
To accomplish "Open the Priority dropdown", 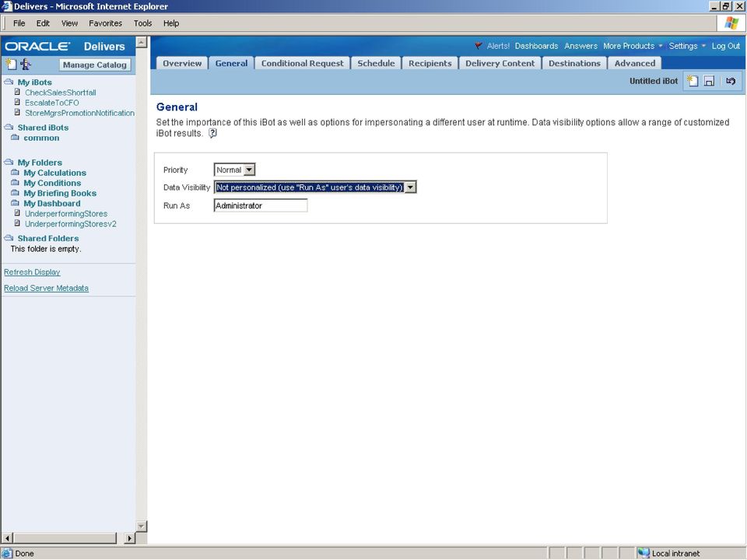I will pos(249,170).
